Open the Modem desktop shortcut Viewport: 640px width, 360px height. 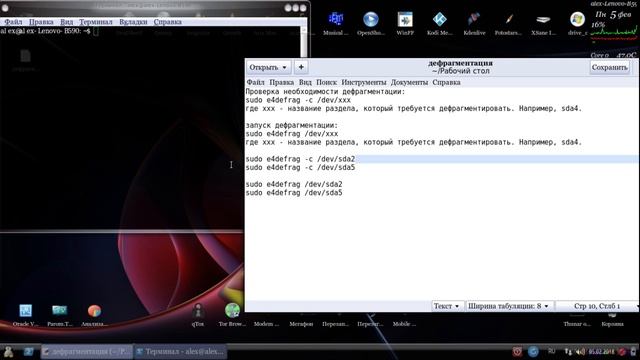click(x=267, y=323)
